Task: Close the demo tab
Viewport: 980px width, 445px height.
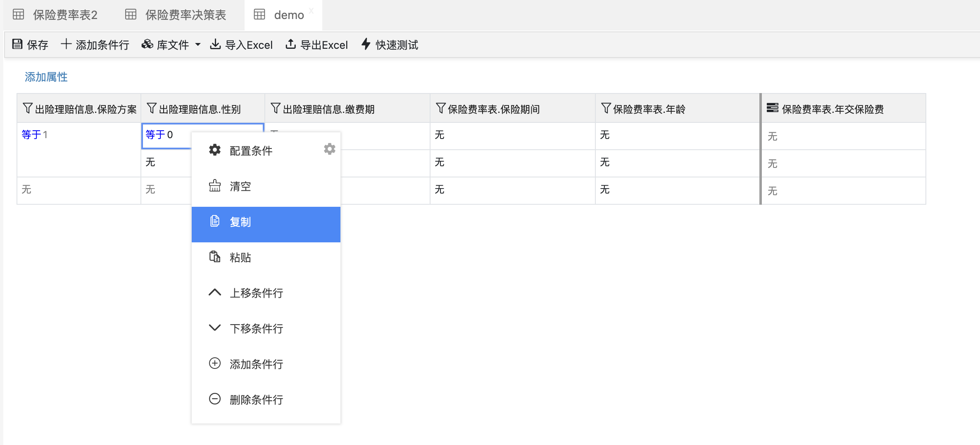Action: (312, 11)
